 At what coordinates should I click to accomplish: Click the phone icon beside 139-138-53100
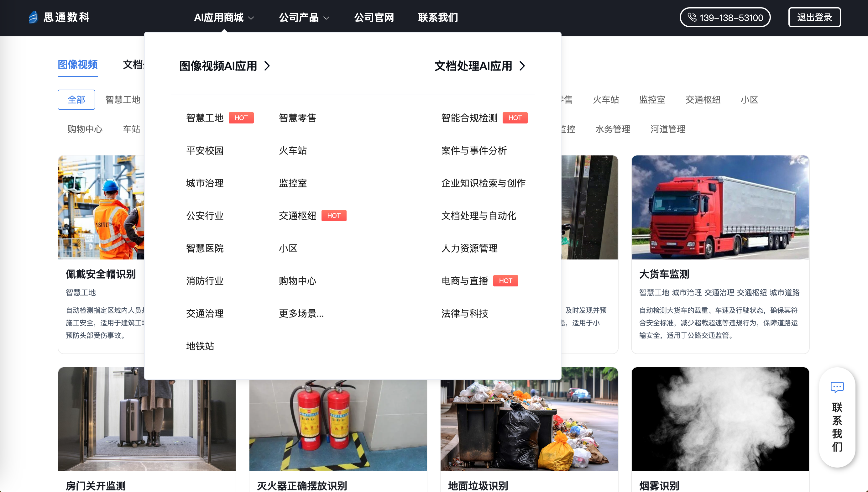[692, 17]
